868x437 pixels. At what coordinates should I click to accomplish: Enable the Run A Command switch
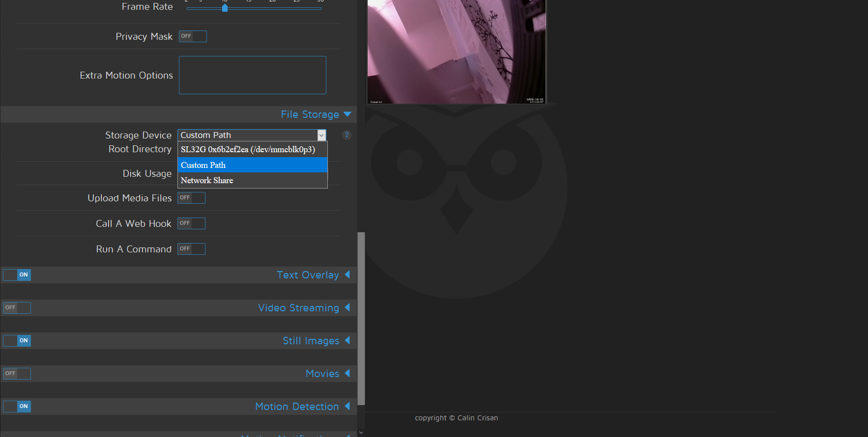(x=191, y=249)
